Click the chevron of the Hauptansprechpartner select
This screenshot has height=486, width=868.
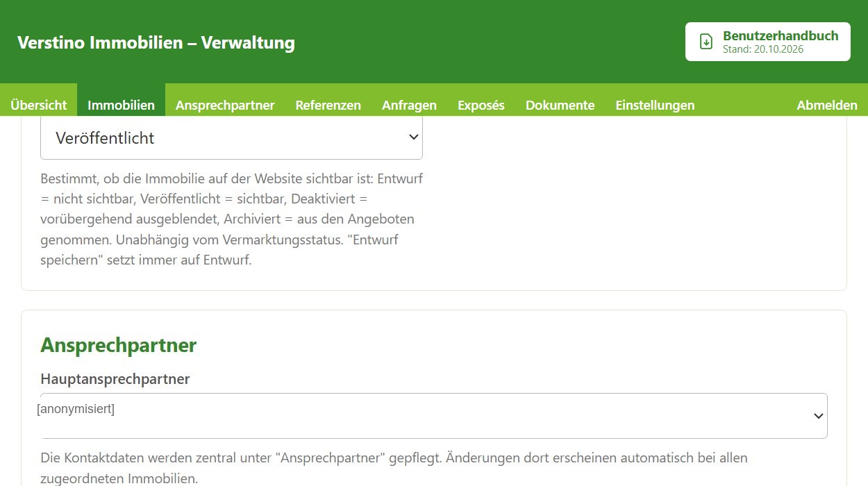(x=819, y=416)
